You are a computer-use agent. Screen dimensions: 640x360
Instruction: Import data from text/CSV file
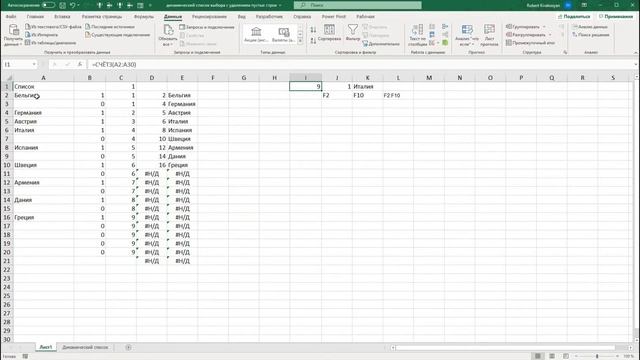53,27
